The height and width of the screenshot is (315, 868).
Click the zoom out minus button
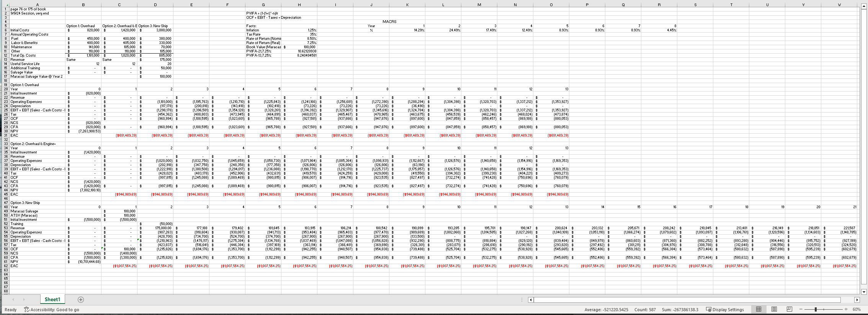801,309
